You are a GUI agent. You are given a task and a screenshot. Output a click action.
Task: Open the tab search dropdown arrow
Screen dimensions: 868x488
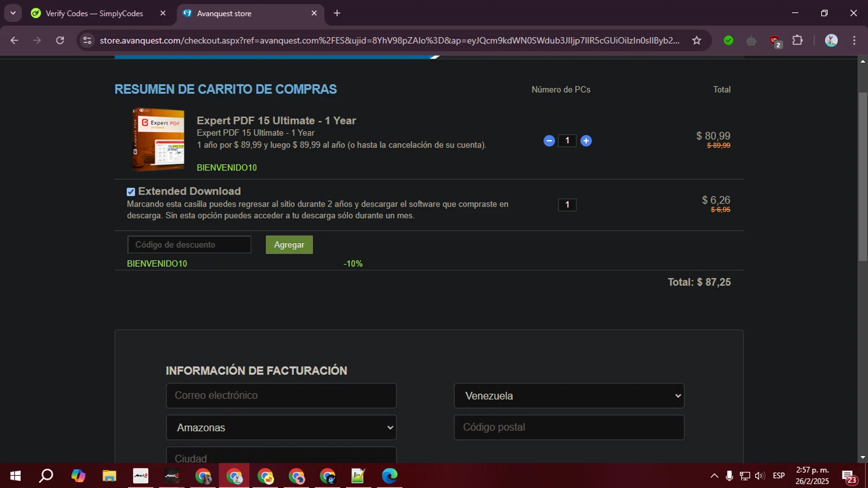pyautogui.click(x=13, y=13)
